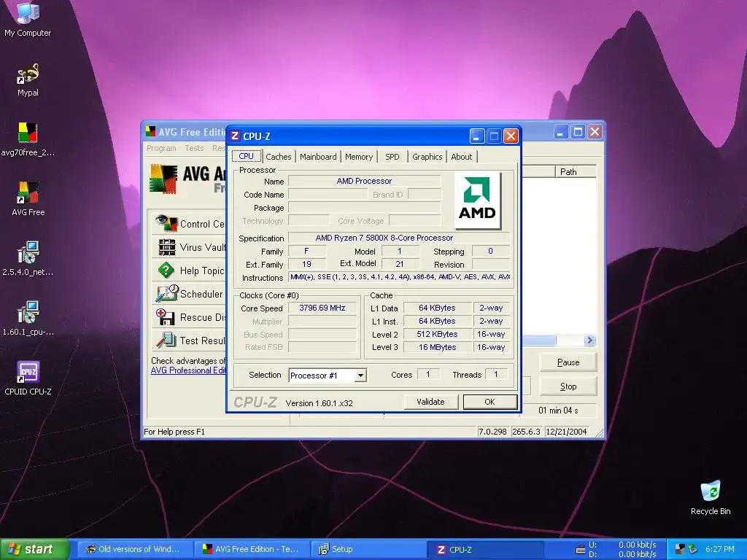The width and height of the screenshot is (747, 560).
Task: Open AVG Program menu
Action: 161,148
